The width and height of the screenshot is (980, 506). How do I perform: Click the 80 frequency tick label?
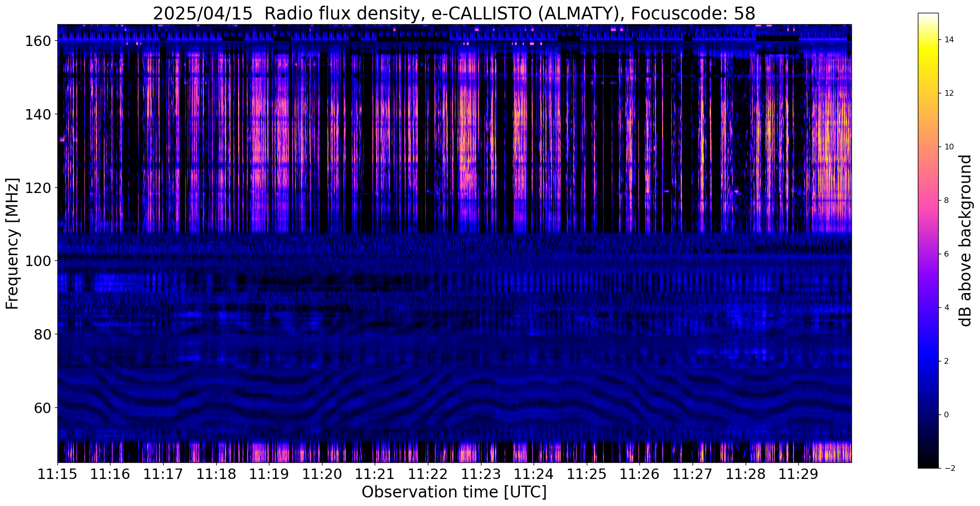42,334
